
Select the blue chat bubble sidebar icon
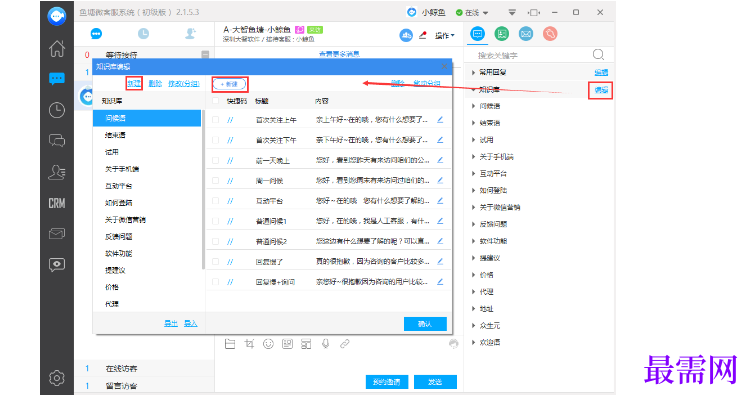[57, 79]
